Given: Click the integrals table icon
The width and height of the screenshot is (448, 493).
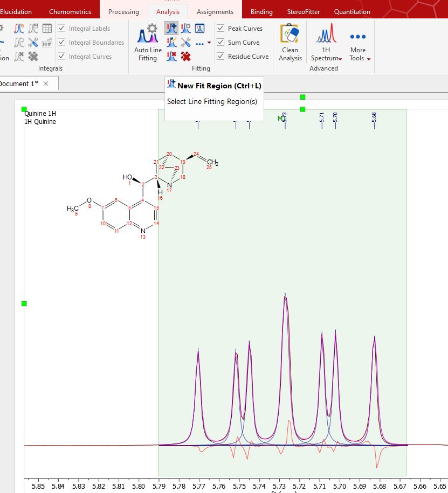Looking at the screenshot, I should 47,29.
